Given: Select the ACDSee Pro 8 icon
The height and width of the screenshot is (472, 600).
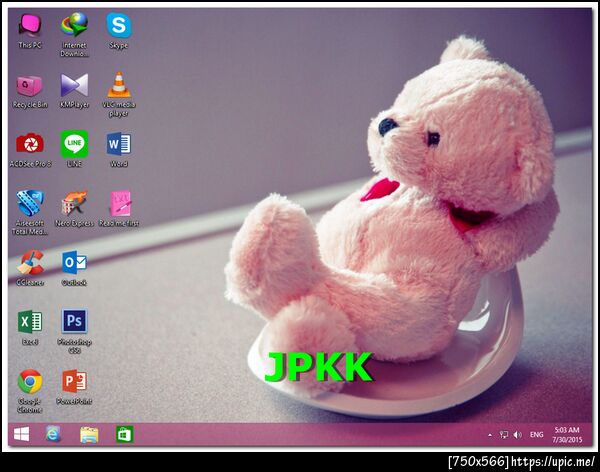Looking at the screenshot, I should [30, 150].
